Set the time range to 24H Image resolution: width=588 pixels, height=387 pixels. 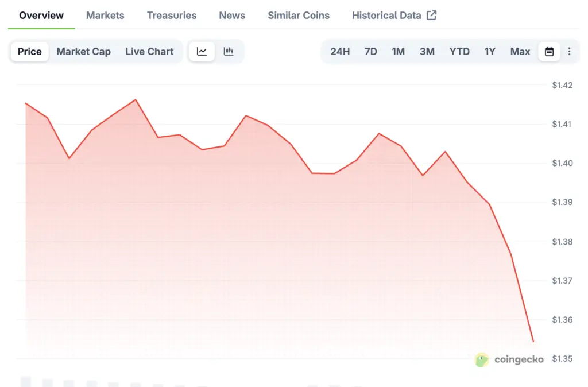click(340, 52)
